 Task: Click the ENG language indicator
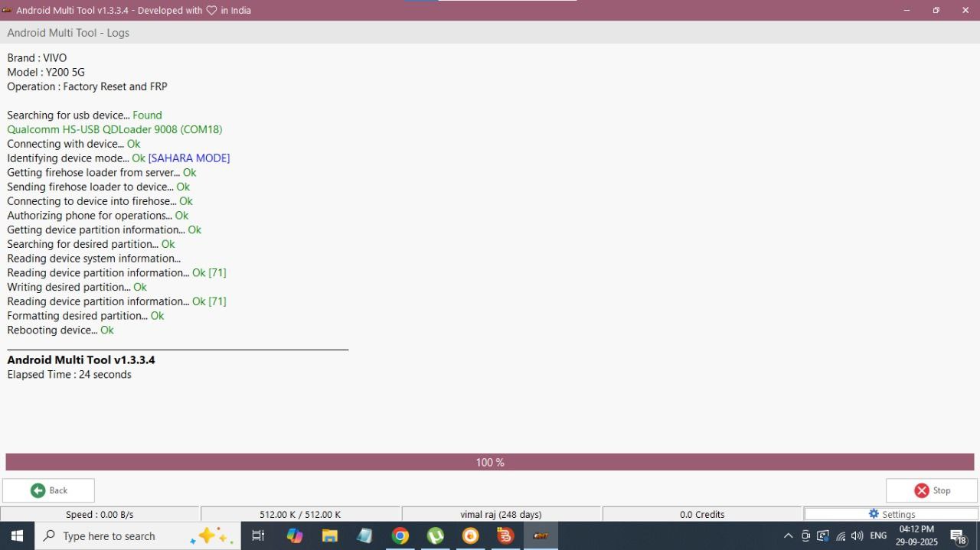coord(877,535)
